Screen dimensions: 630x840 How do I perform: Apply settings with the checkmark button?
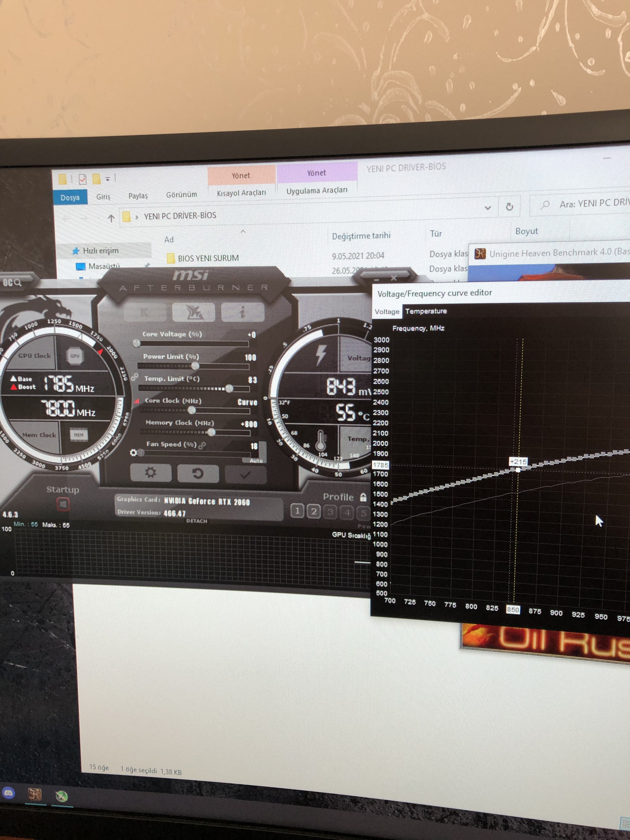245,475
